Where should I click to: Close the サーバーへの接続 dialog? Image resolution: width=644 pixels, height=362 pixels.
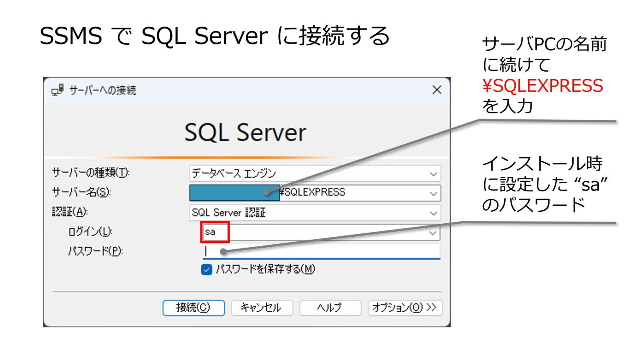[437, 90]
